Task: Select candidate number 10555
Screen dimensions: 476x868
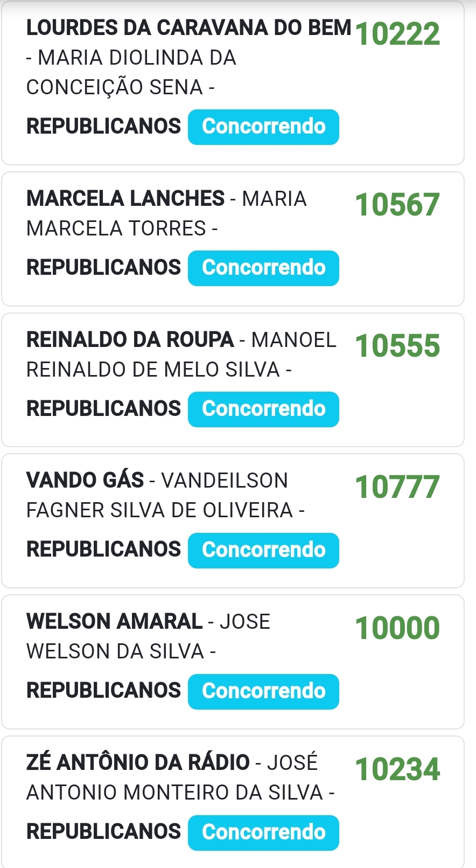Action: (x=397, y=346)
